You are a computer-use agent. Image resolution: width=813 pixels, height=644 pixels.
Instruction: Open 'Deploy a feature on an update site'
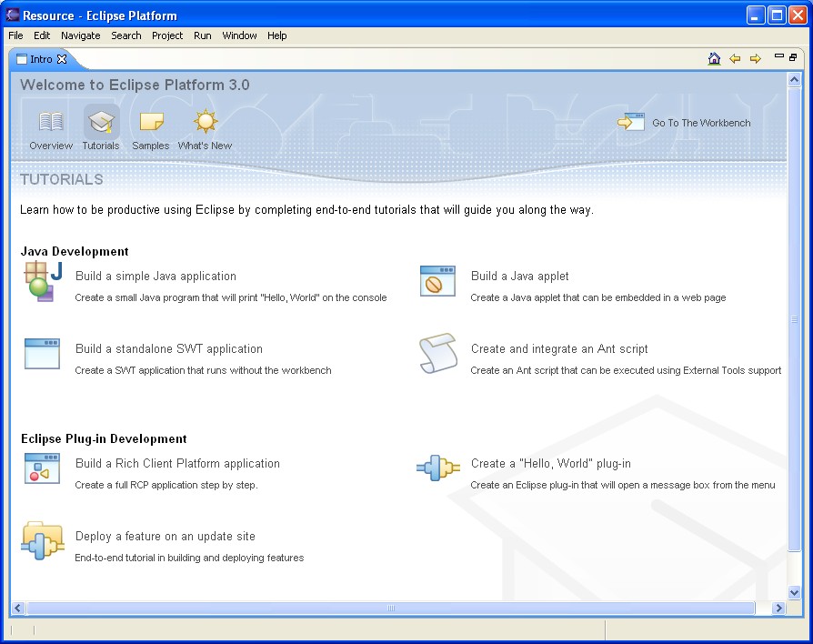pos(166,536)
